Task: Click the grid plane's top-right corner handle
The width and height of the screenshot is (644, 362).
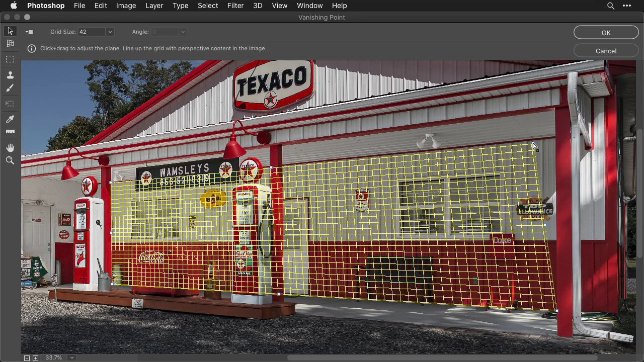Action: [533, 144]
